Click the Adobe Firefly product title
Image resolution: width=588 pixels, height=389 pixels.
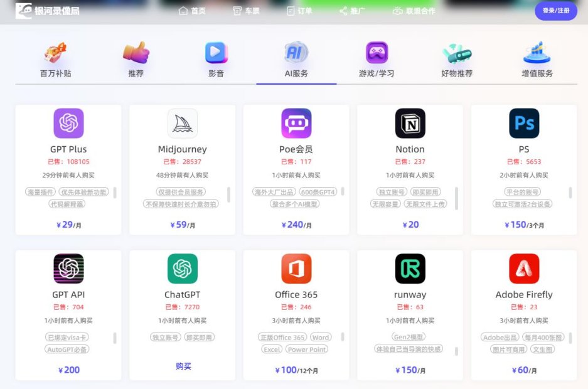click(524, 294)
